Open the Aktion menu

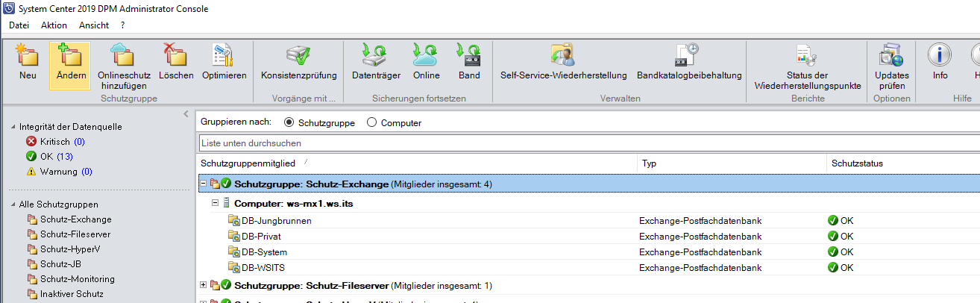tap(54, 25)
